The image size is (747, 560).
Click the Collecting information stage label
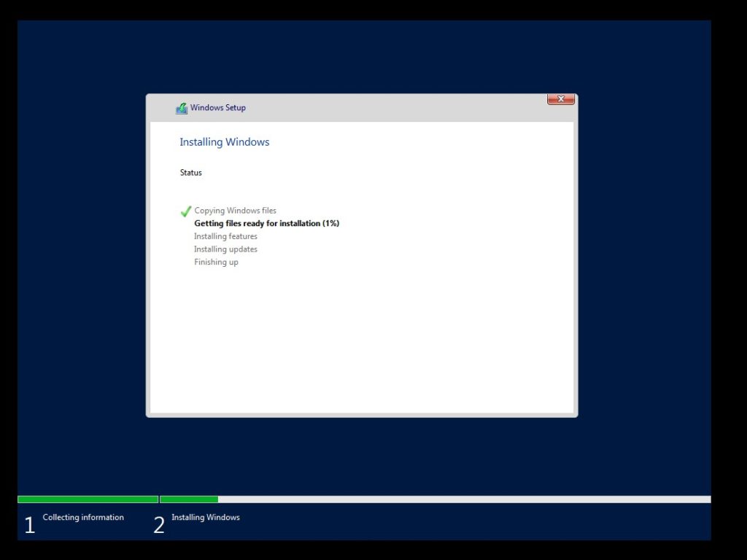coord(83,517)
